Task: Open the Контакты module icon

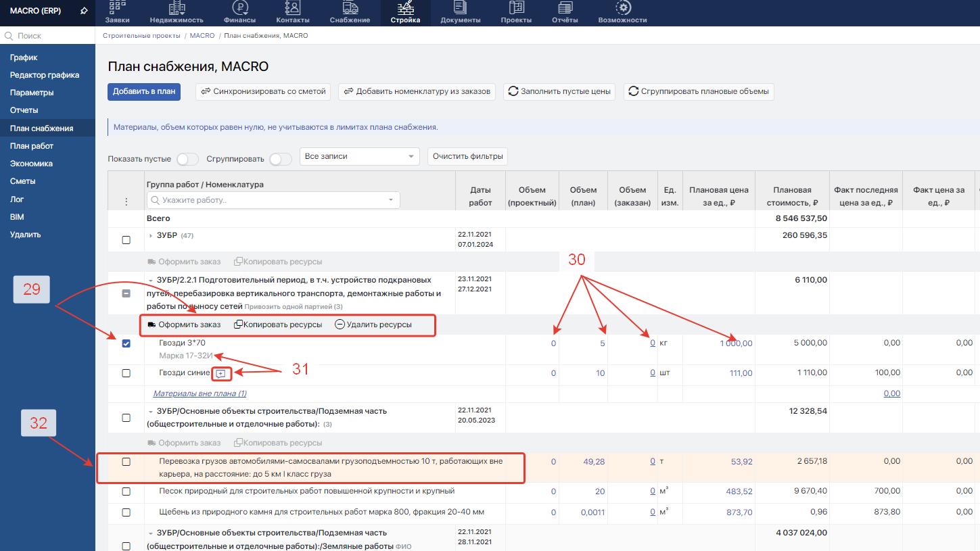Action: coord(293,8)
